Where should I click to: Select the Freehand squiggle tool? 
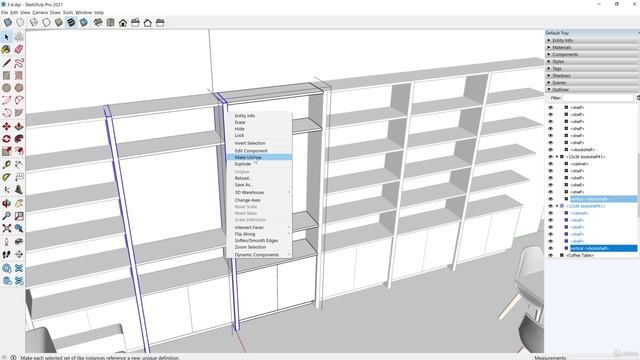pyautogui.click(x=19, y=63)
